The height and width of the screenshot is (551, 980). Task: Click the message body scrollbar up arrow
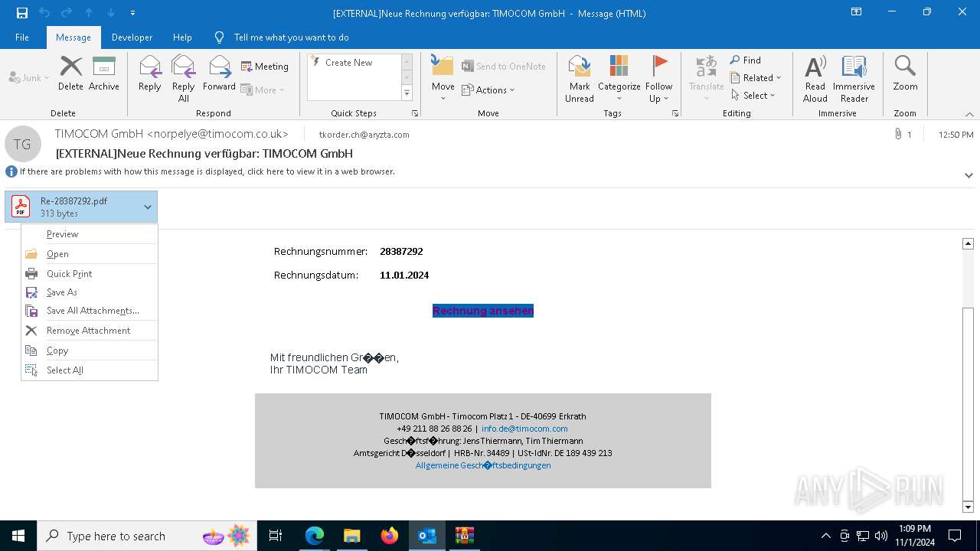968,243
